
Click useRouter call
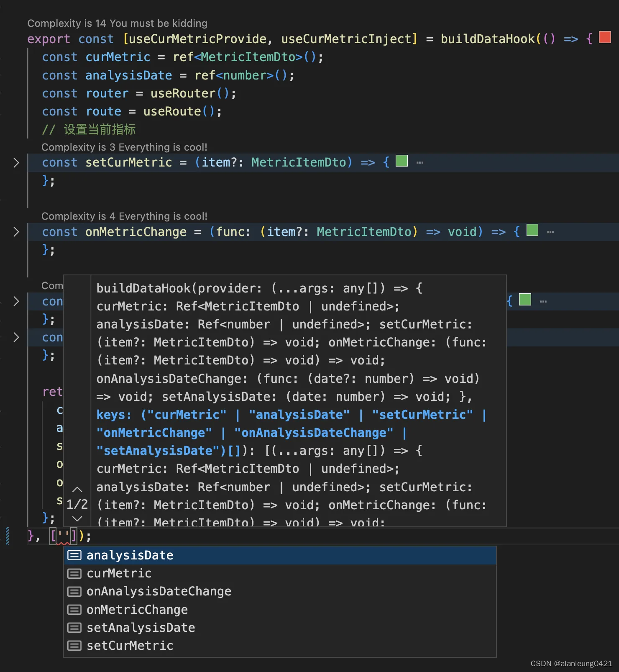183,94
